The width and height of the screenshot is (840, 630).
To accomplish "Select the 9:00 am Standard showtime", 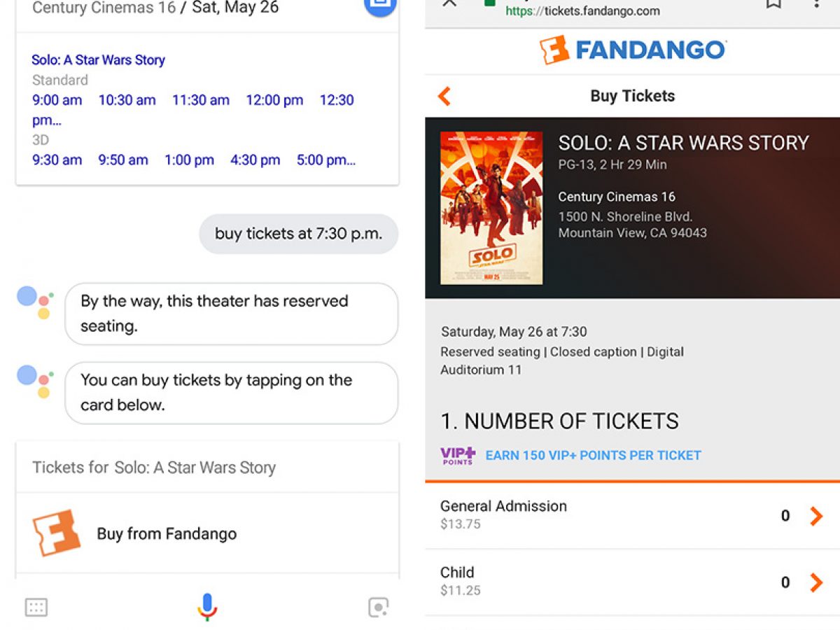I will (57, 100).
